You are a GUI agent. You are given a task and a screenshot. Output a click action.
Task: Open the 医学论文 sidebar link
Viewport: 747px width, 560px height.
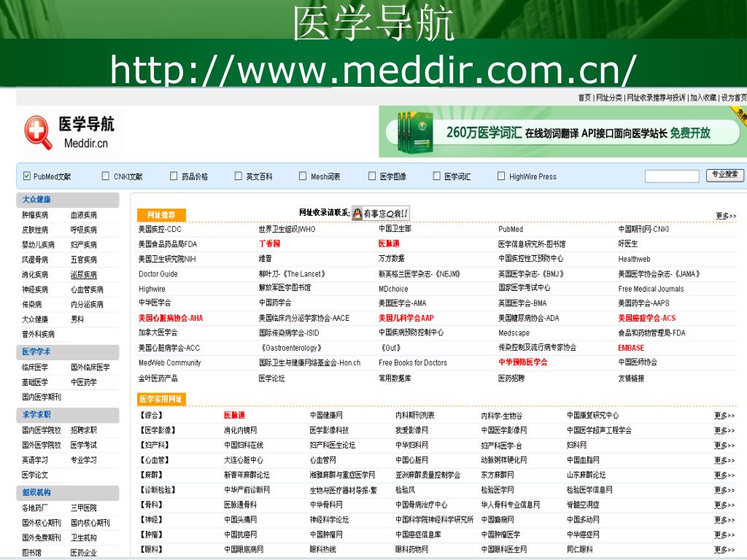tap(35, 475)
